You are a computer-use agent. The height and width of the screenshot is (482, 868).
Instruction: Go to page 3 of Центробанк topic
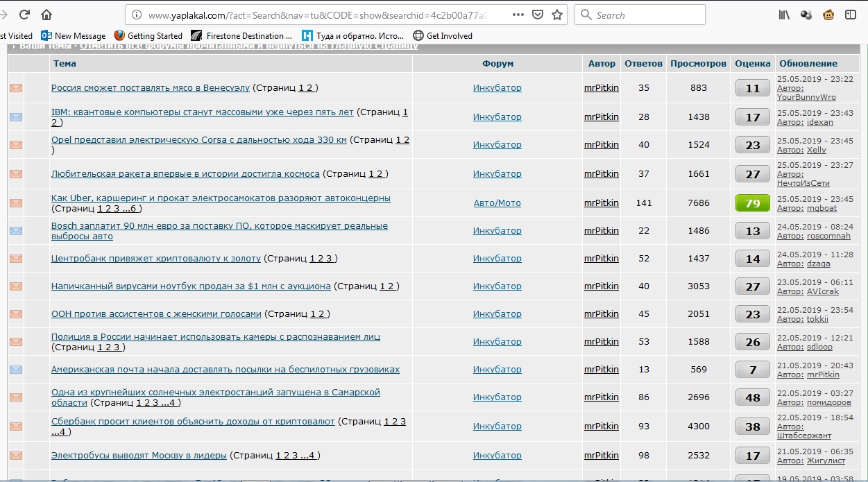pos(330,258)
